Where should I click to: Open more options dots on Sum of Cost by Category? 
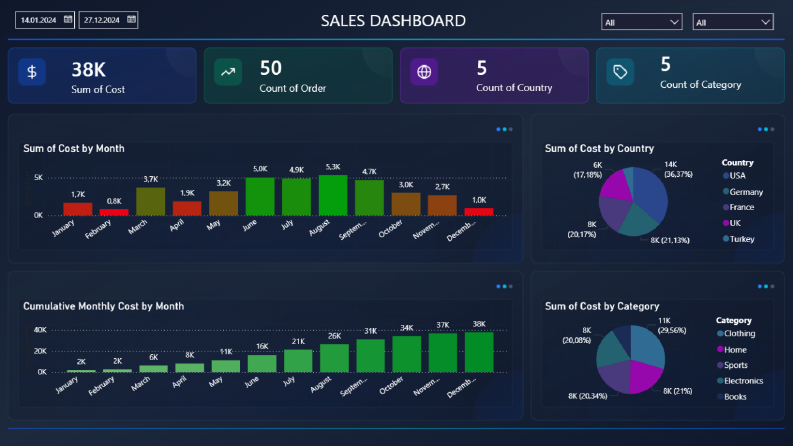[766, 287]
